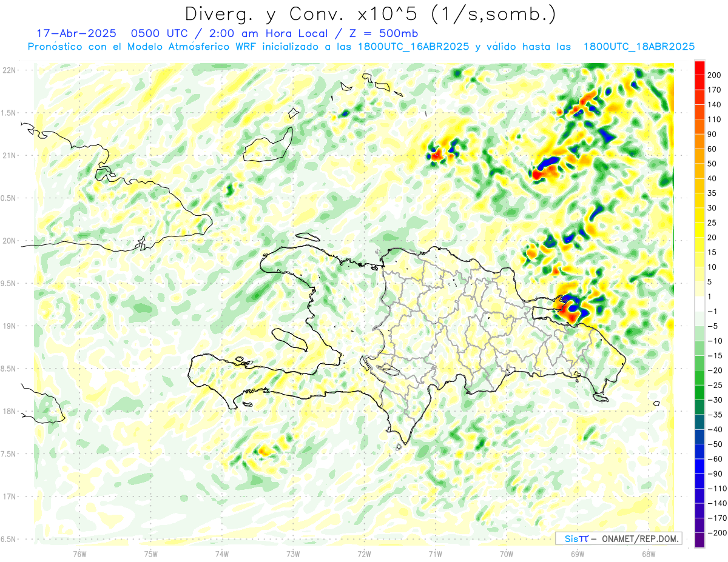This screenshot has width=728, height=562.
Task: Click the '68W' longitude label
Action: 649,554
